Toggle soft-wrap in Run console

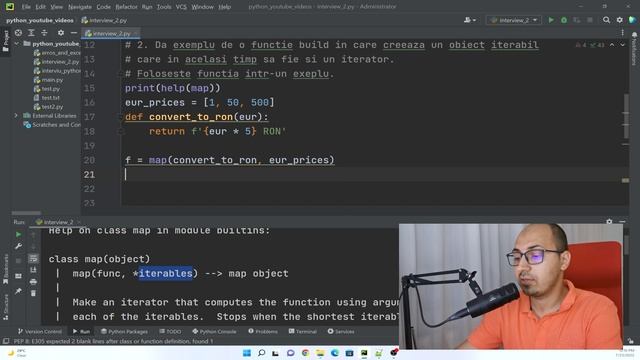click(x=33, y=258)
